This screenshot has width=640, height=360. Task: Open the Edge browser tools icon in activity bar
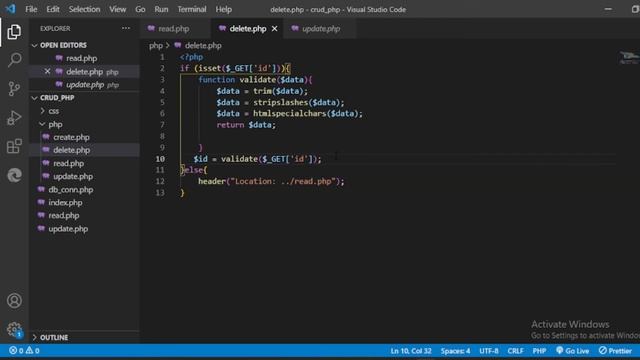click(x=14, y=175)
